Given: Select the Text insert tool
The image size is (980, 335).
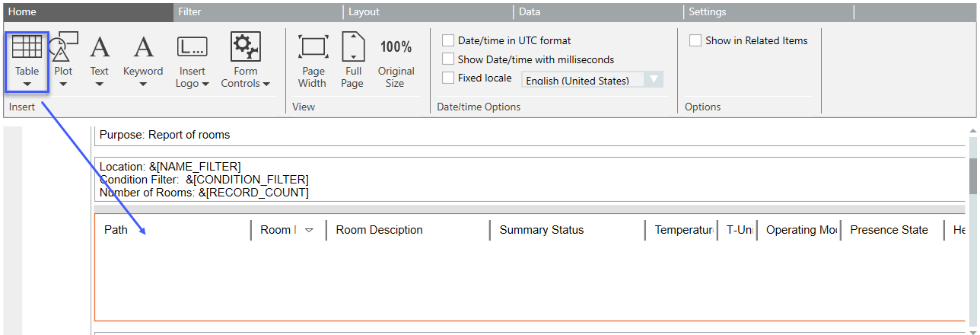Looking at the screenshot, I should tap(100, 47).
